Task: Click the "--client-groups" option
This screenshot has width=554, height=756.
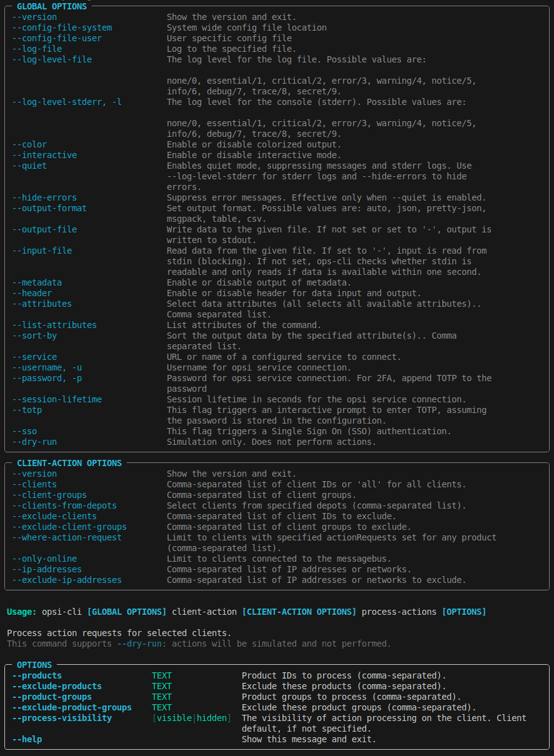Action: pyautogui.click(x=49, y=495)
